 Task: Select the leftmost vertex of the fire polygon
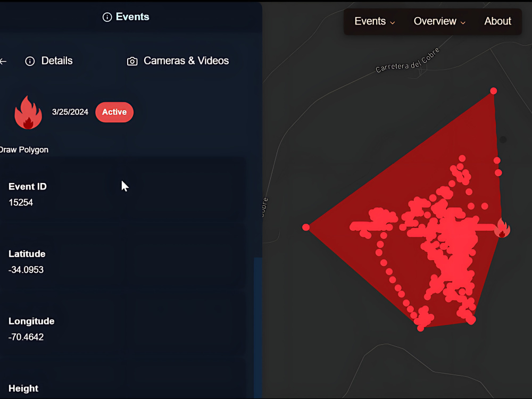point(306,227)
